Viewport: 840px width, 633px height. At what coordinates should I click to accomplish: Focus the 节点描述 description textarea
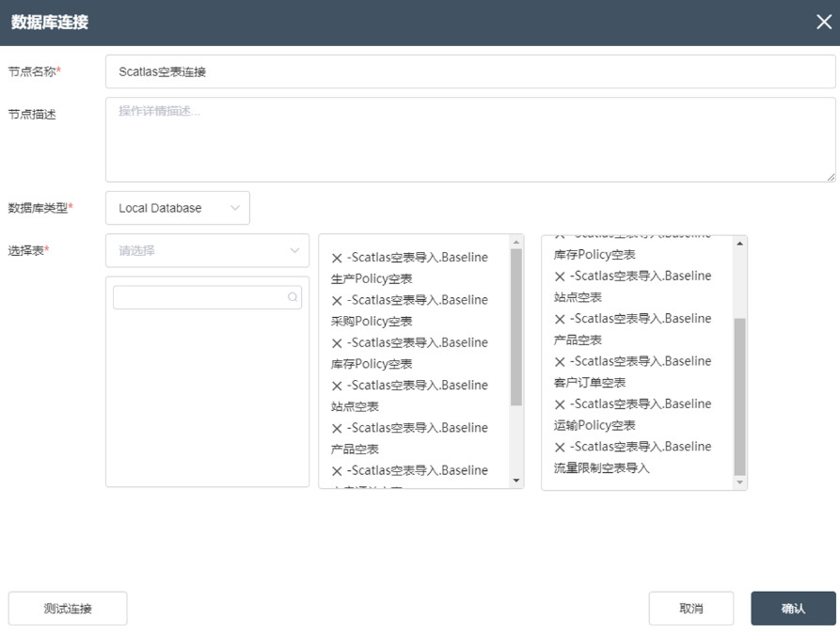[x=470, y=139]
